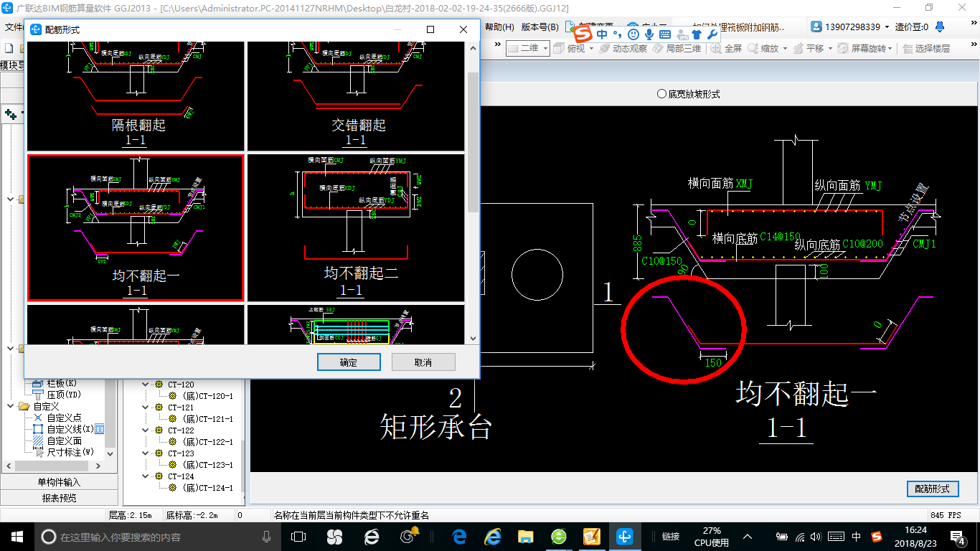Activate 动态观察 orbit tool
The height and width of the screenshot is (551, 980).
coord(623,48)
